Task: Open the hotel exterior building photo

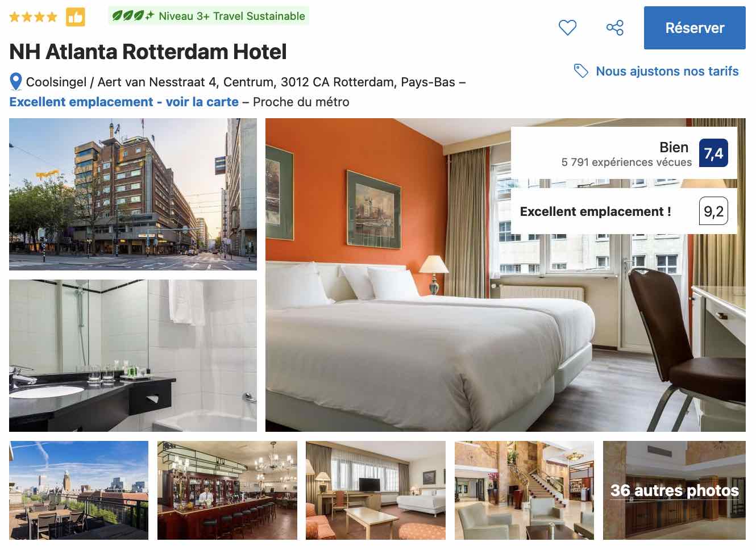Action: click(133, 194)
